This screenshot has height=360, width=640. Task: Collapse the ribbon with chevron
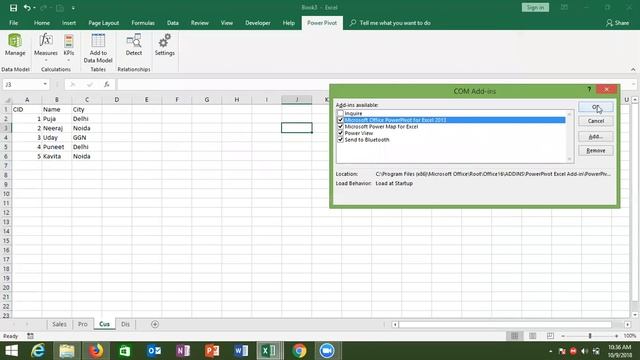[633, 69]
